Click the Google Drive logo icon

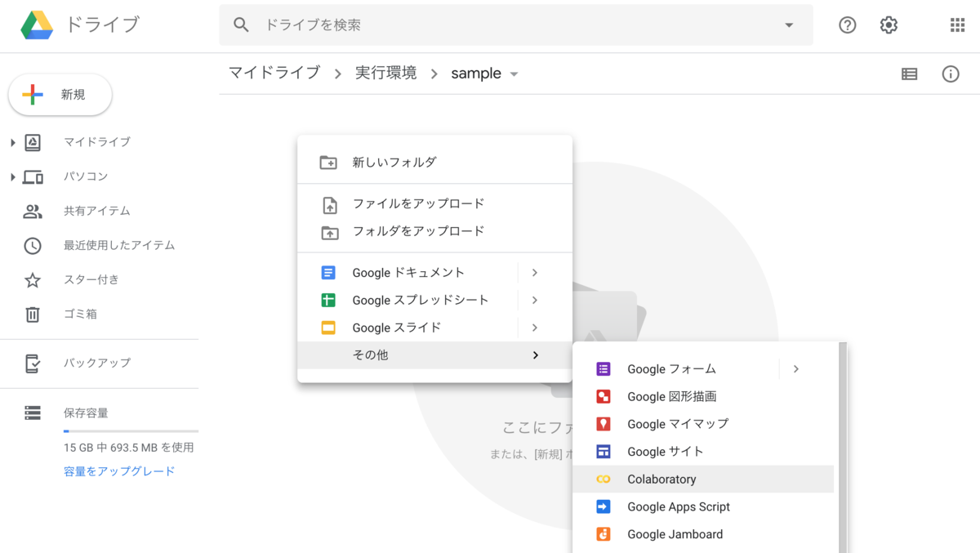click(37, 25)
